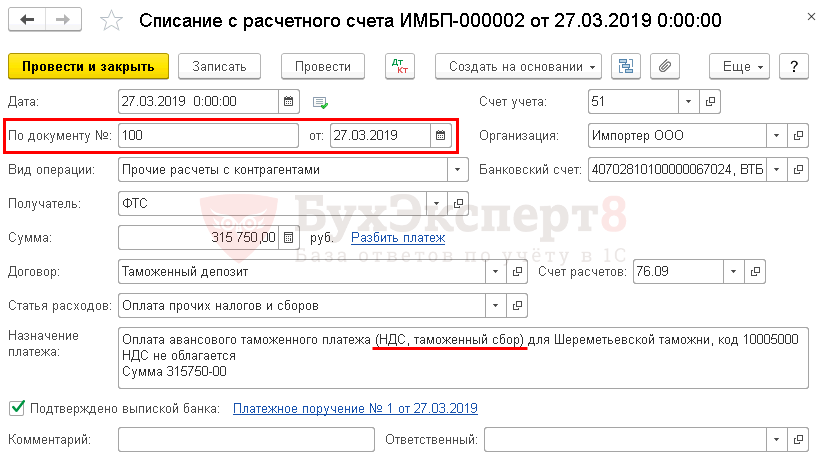
Task: Toggle Подтверждено выпиской банка checkbox
Action: pyautogui.click(x=16, y=408)
